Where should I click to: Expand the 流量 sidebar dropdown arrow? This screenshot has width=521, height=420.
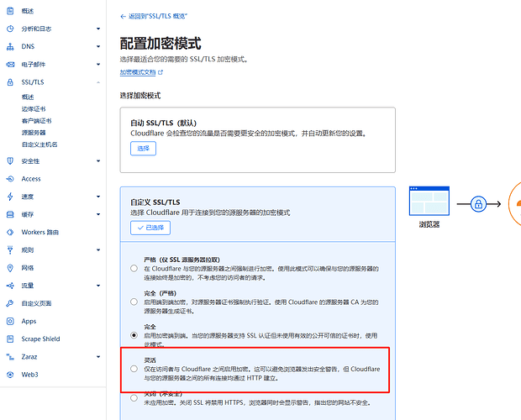click(98, 286)
